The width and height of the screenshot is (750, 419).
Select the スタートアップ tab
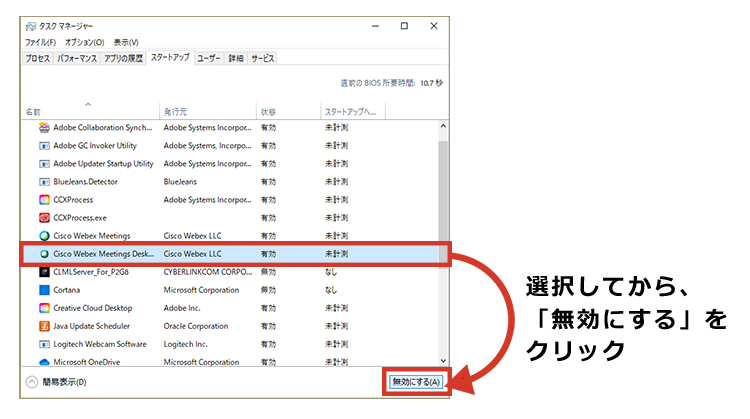170,57
